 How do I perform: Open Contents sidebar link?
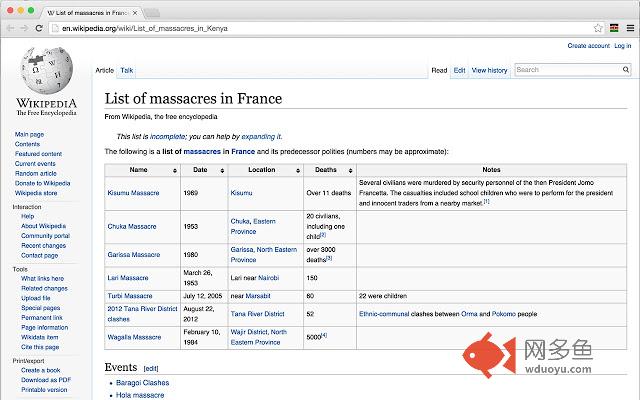pos(27,144)
